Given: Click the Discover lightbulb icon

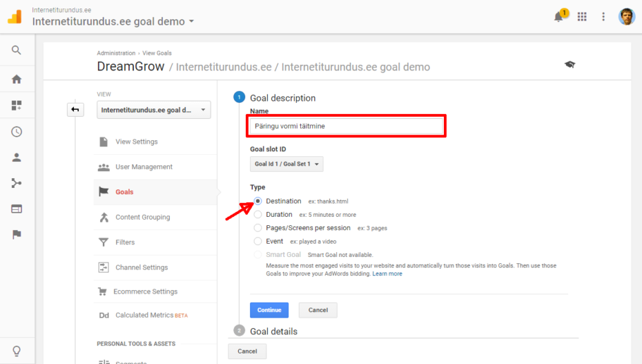Looking at the screenshot, I should tap(16, 351).
